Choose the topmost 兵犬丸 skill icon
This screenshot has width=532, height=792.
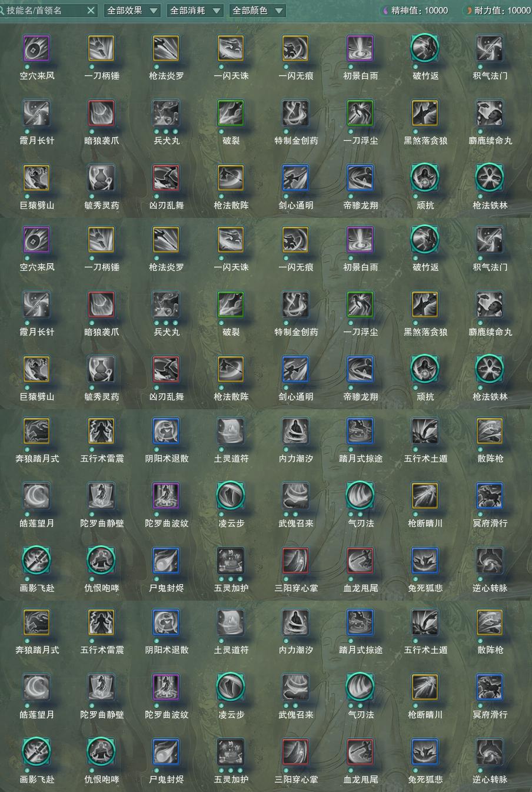tap(166, 113)
